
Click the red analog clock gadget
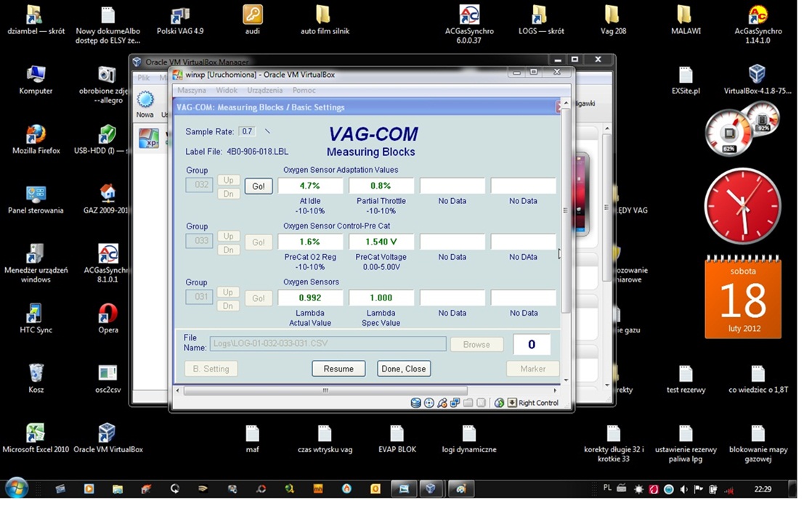(742, 206)
